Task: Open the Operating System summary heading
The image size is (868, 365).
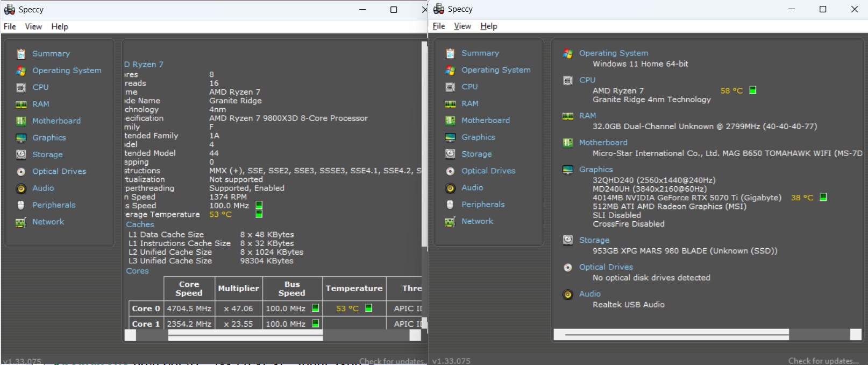Action: pos(613,53)
